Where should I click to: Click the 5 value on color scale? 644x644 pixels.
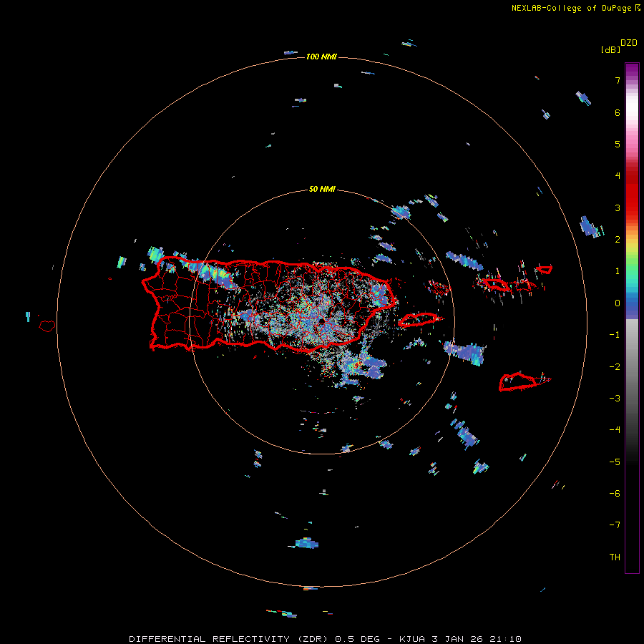click(618, 144)
